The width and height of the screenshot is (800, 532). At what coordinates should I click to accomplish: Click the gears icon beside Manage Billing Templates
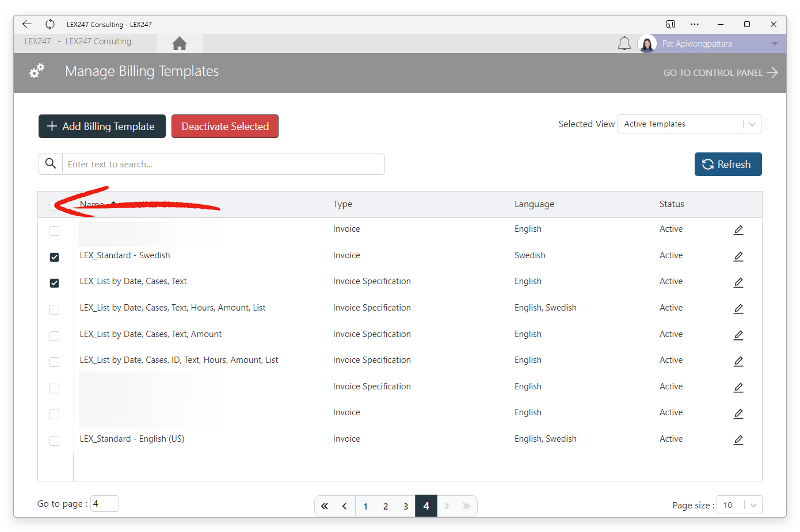37,71
